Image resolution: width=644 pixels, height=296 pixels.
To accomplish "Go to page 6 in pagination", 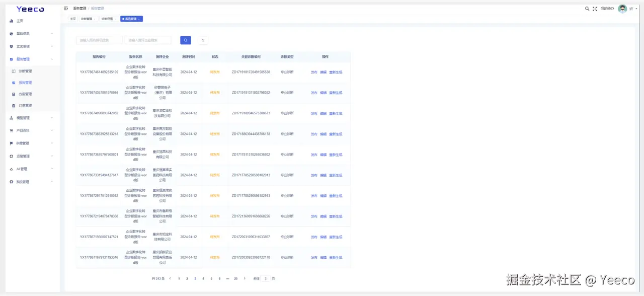I will [219, 278].
